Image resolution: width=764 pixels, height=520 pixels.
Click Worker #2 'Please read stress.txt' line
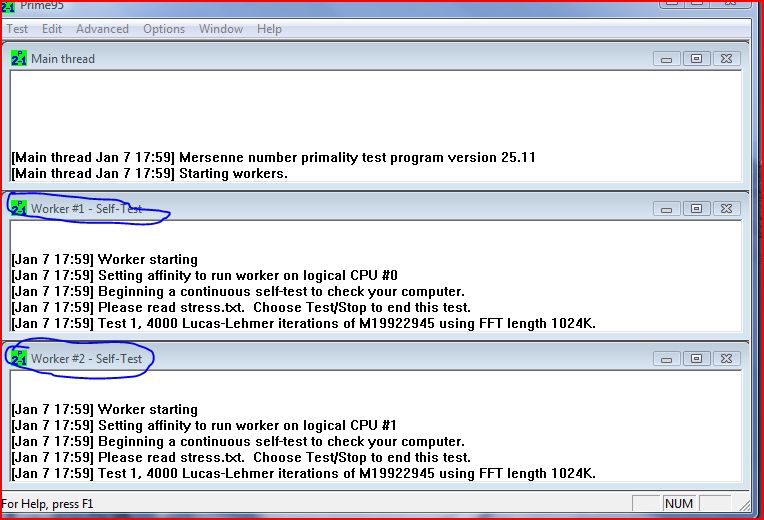tap(241, 458)
